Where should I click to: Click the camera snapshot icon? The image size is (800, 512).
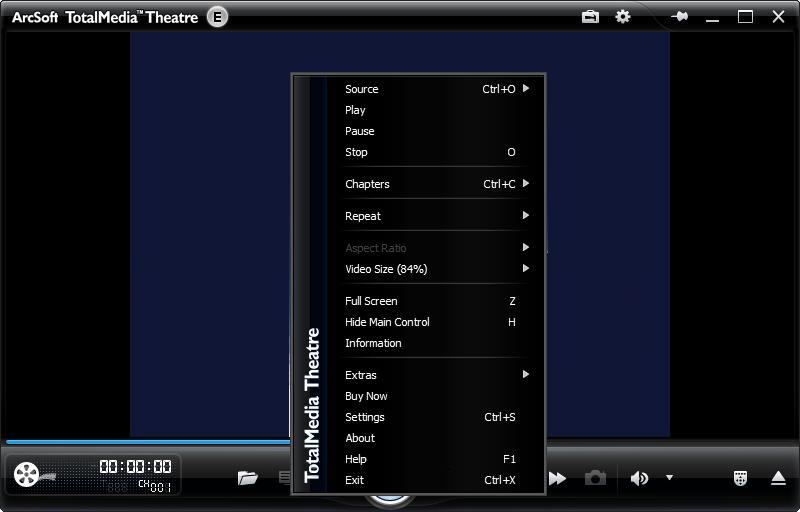tap(595, 478)
